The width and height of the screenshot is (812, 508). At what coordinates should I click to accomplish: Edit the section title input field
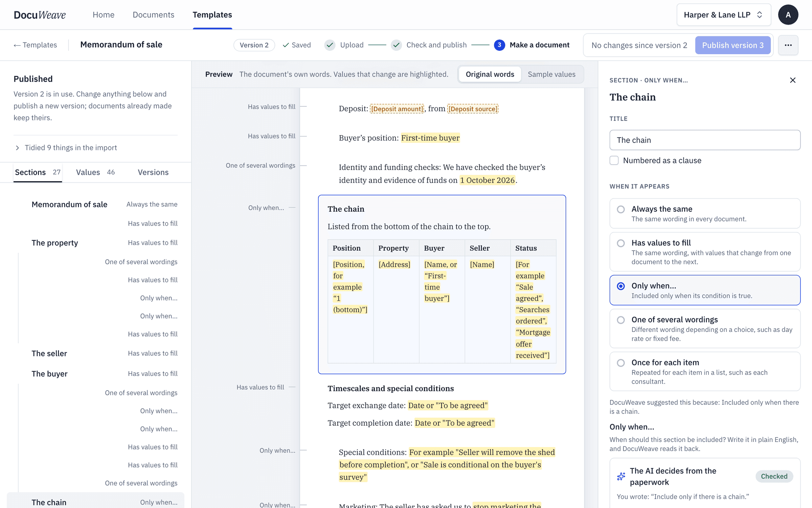[x=705, y=140]
